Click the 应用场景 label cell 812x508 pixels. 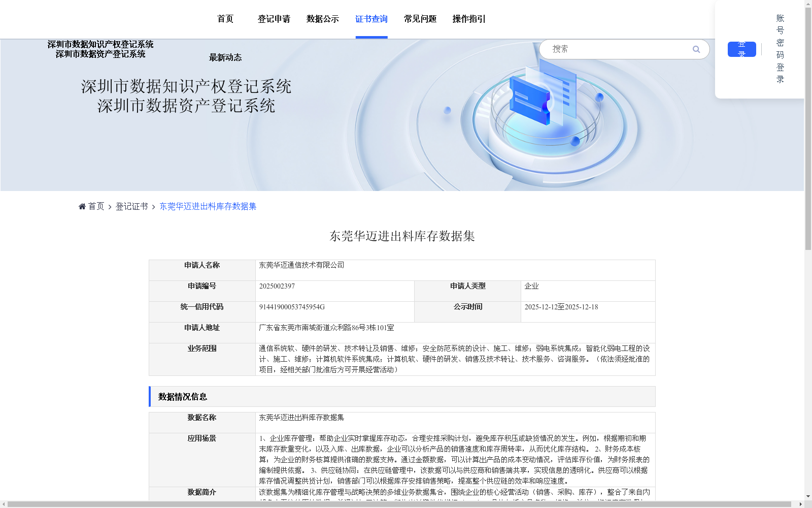(202, 460)
